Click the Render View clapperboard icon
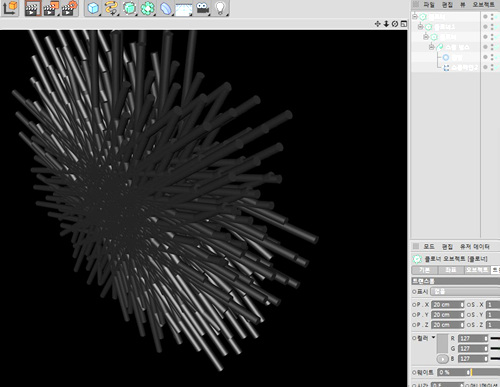 click(33, 8)
